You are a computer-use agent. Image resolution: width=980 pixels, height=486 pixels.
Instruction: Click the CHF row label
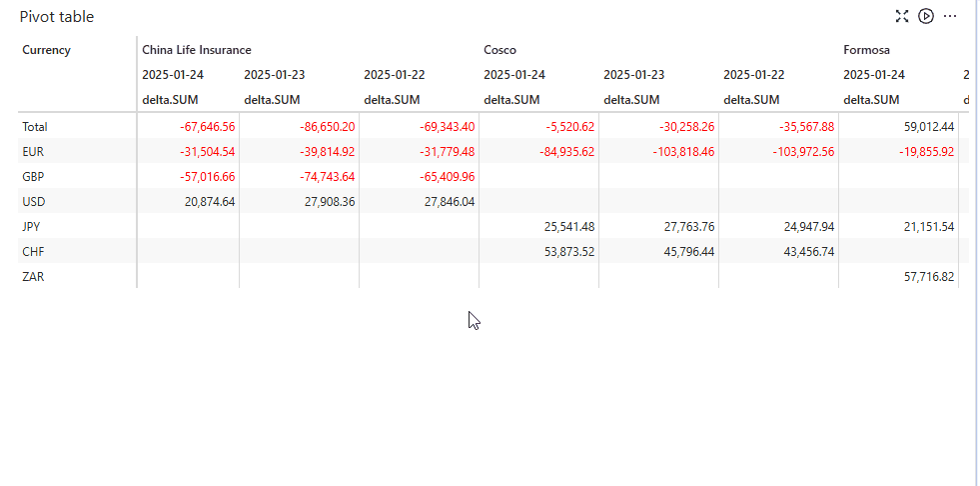[32, 252]
